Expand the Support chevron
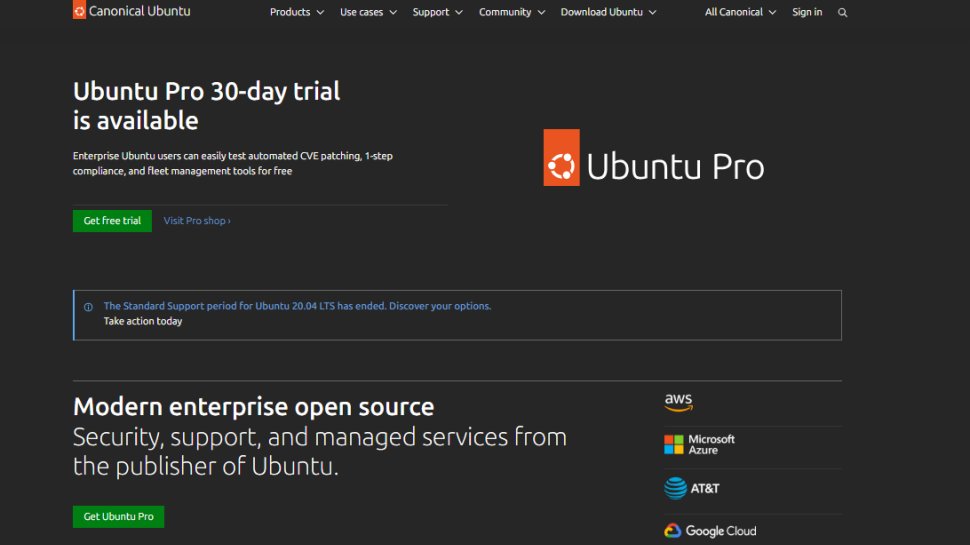 click(x=459, y=12)
